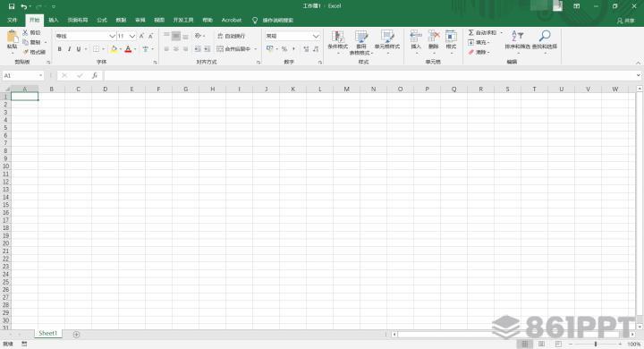Open Conditional Formatting icon

pos(337,36)
